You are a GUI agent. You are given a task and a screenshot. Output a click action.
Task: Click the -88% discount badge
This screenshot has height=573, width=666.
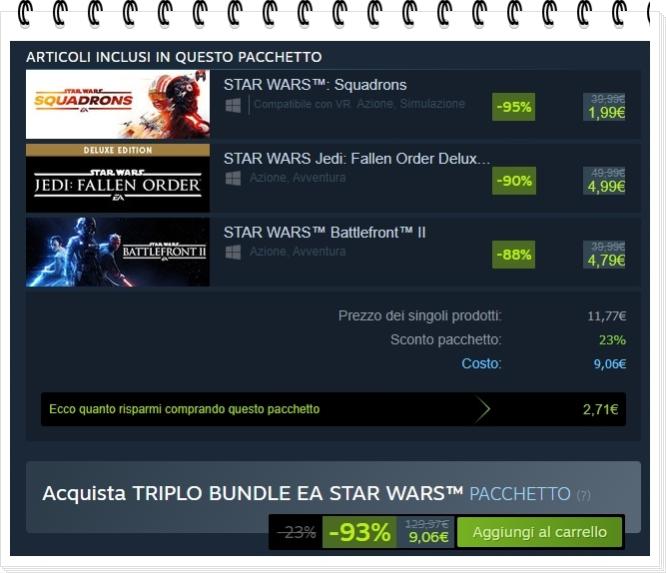514,255
